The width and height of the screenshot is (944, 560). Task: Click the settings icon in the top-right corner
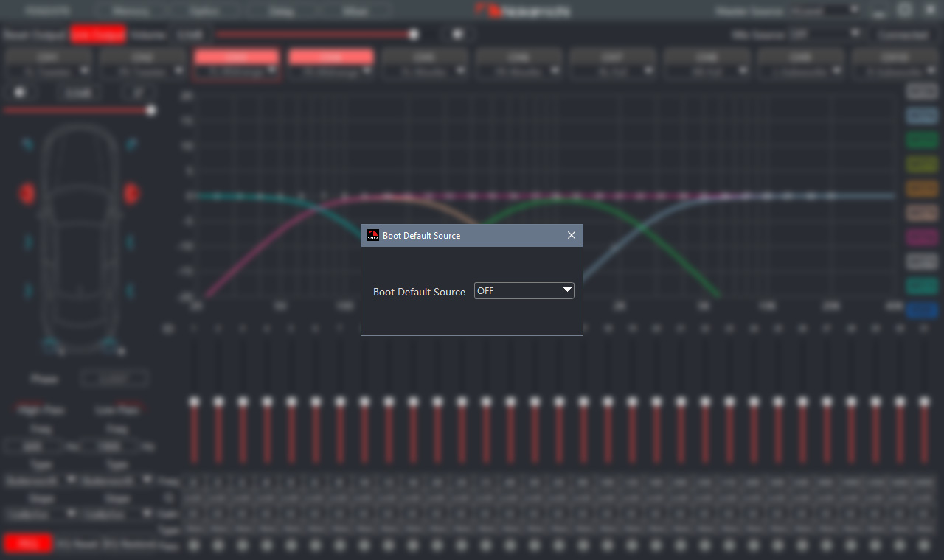coord(906,10)
